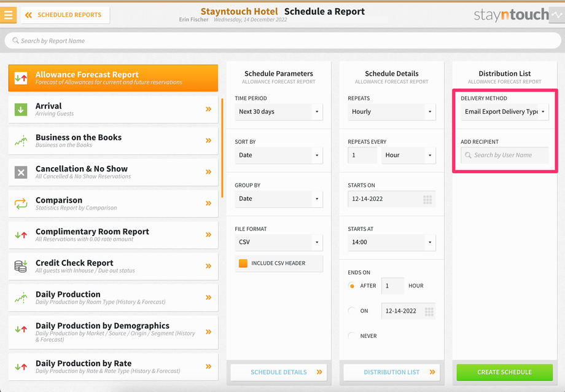Open the Sort By dropdown
This screenshot has width=565, height=392.
point(279,155)
